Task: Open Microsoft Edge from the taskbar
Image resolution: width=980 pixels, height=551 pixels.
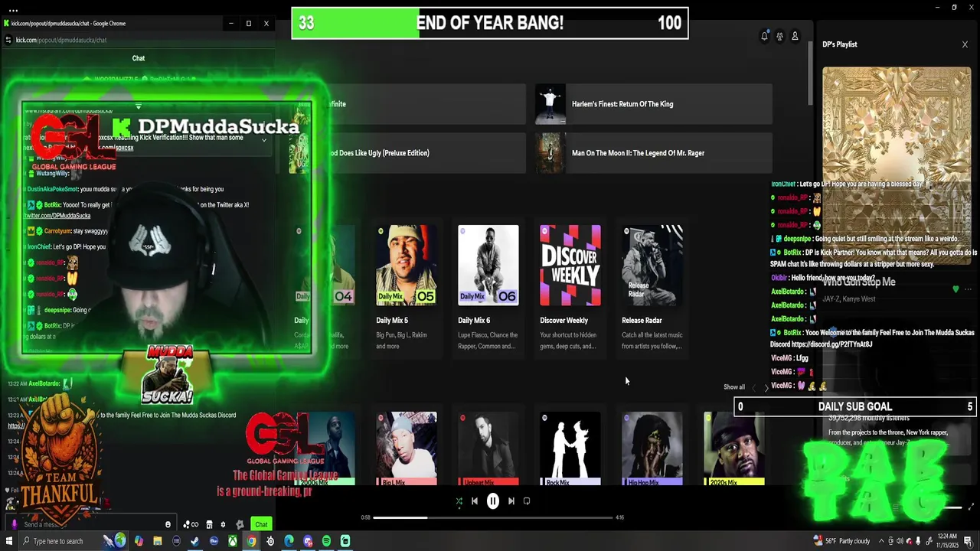Action: (x=289, y=541)
